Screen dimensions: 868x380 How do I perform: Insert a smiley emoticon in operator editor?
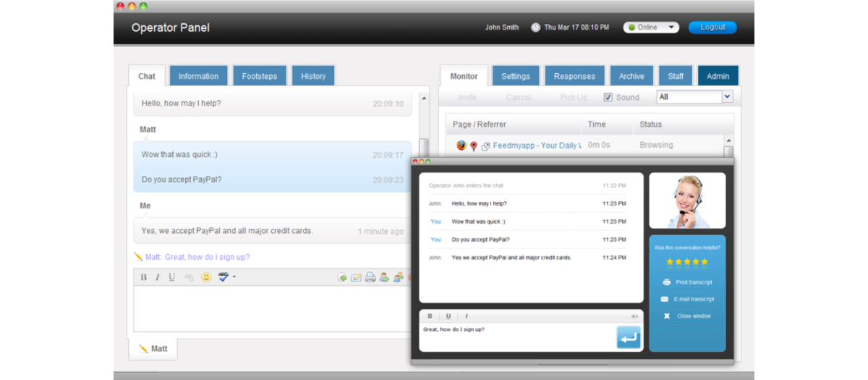pyautogui.click(x=206, y=277)
